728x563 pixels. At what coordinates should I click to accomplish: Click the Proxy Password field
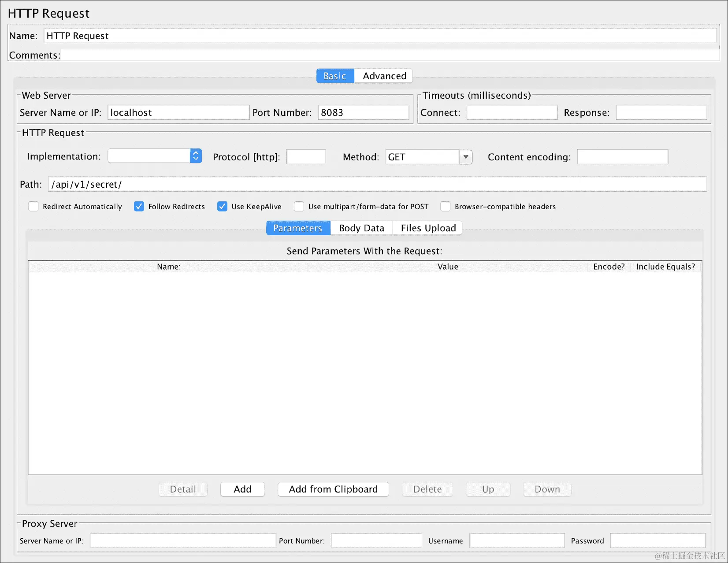click(x=658, y=541)
